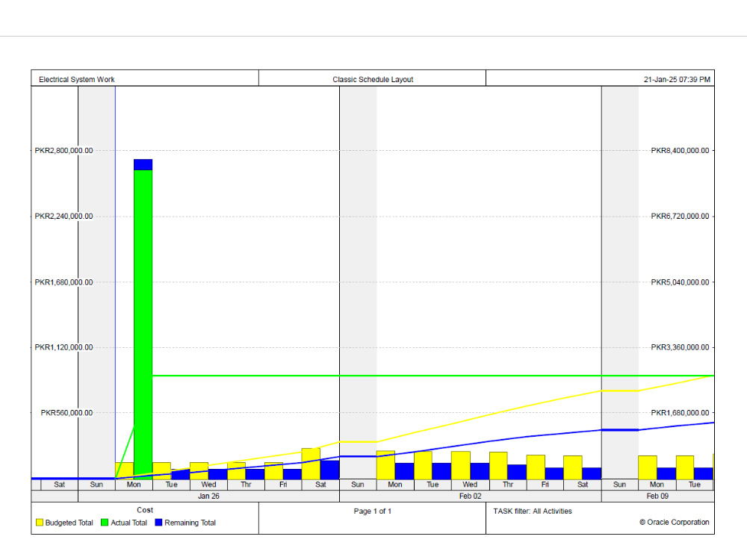Image resolution: width=747 pixels, height=560 pixels.
Task: Click the 'Tue' day label in Feb 09 week
Action: tap(695, 485)
